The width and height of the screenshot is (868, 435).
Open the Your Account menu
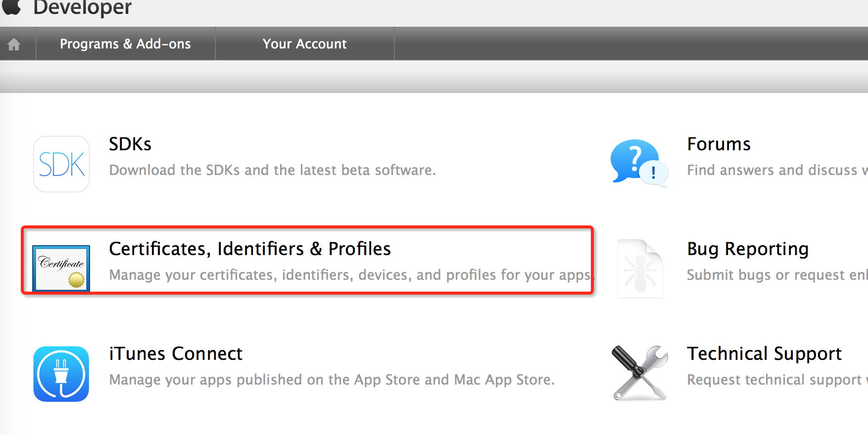point(304,44)
